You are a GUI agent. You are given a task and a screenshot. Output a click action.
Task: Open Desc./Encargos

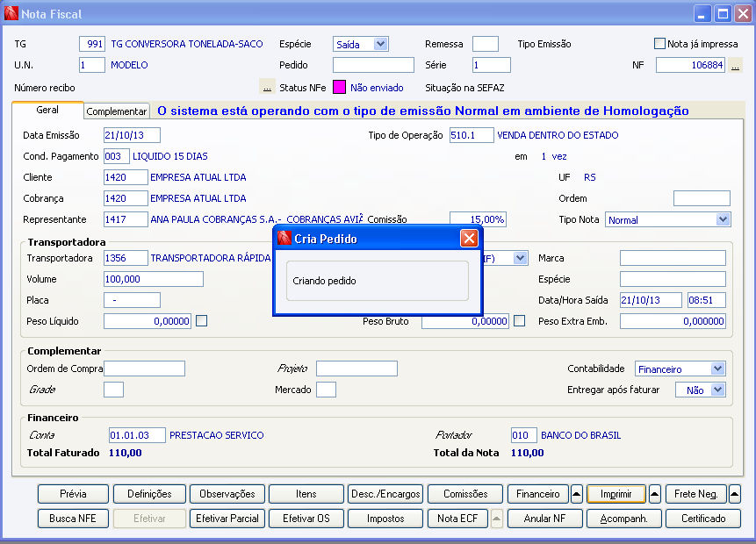385,494
